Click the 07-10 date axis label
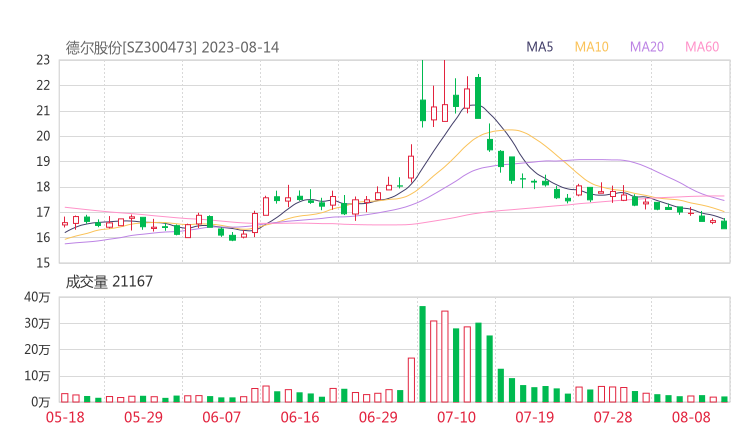 coord(456,417)
